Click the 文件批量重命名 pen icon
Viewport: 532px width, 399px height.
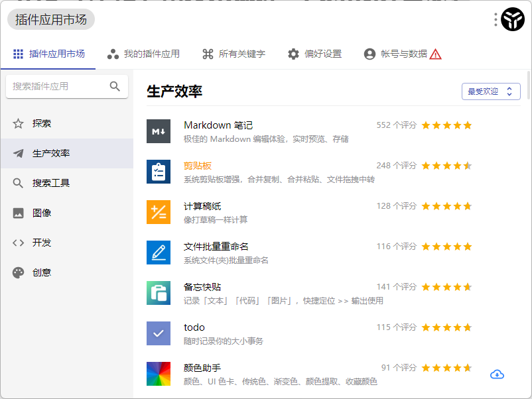click(x=159, y=253)
